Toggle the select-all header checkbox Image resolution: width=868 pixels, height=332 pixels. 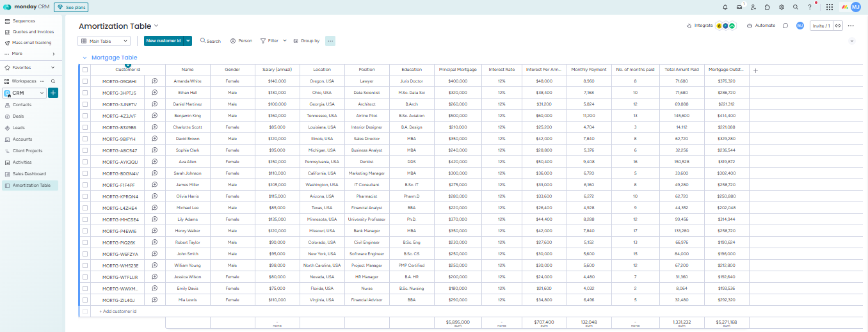85,70
